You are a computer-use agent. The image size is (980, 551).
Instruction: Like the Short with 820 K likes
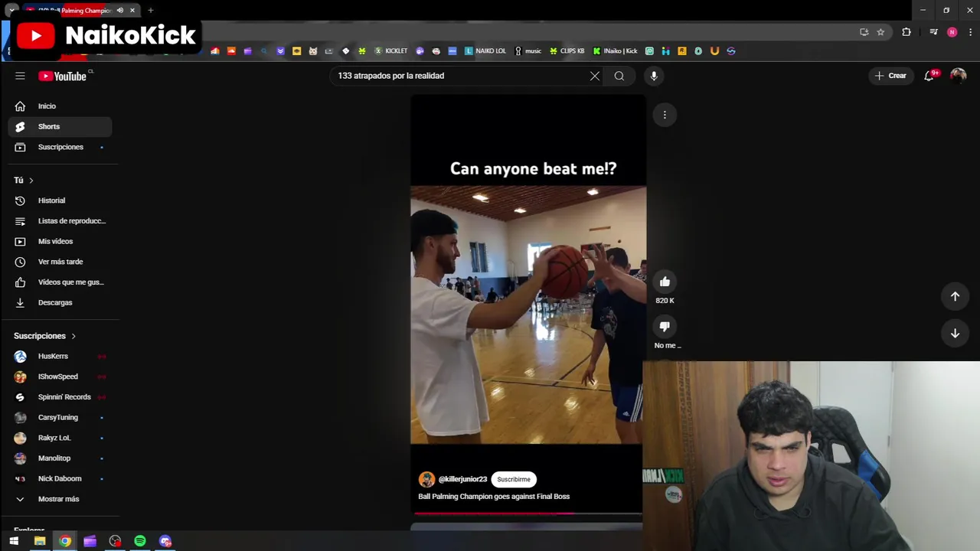point(665,282)
